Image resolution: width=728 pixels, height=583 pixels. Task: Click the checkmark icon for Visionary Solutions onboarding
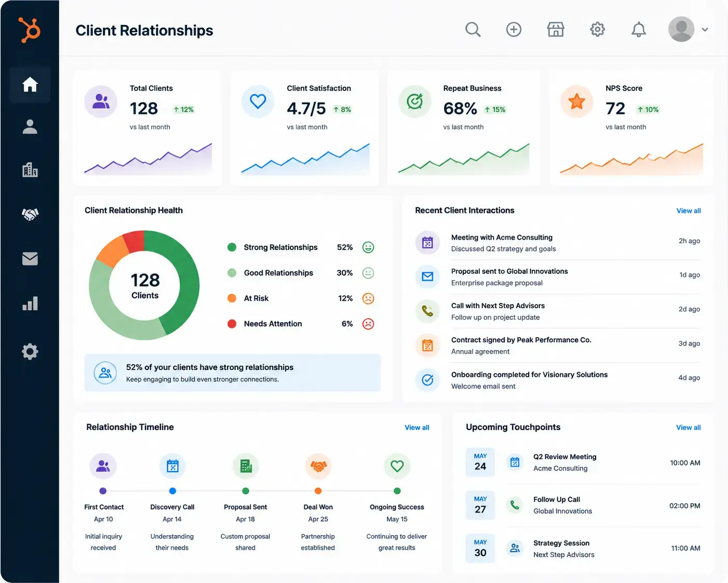tap(427, 380)
